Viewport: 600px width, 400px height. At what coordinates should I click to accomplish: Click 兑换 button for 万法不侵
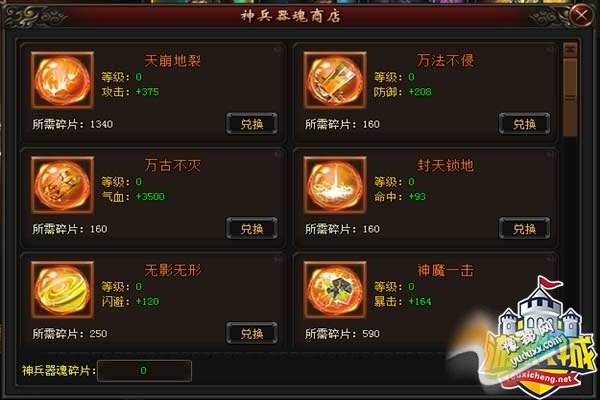click(524, 124)
